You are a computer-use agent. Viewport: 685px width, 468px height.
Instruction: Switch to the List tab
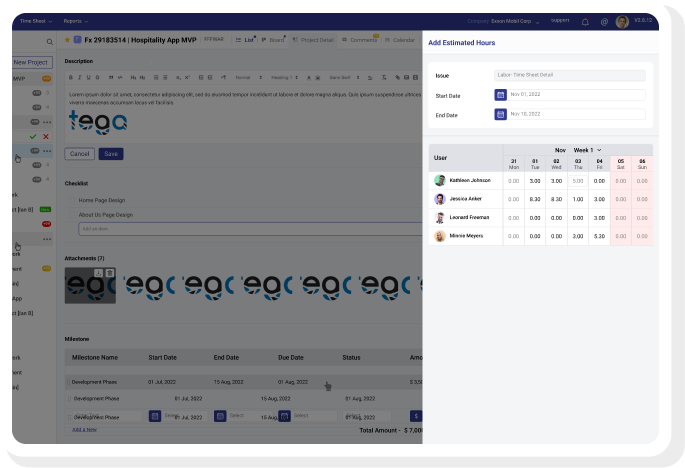[245, 40]
